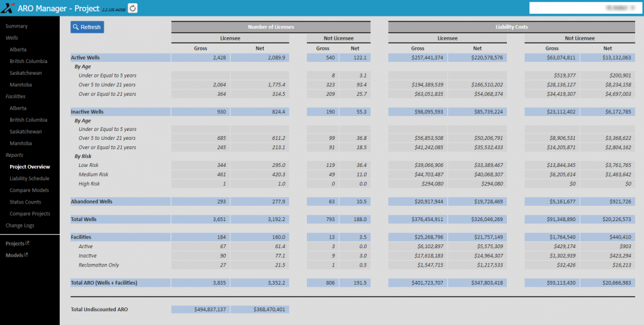
Task: Open the external-link icon next to Projects
Action: point(28,243)
